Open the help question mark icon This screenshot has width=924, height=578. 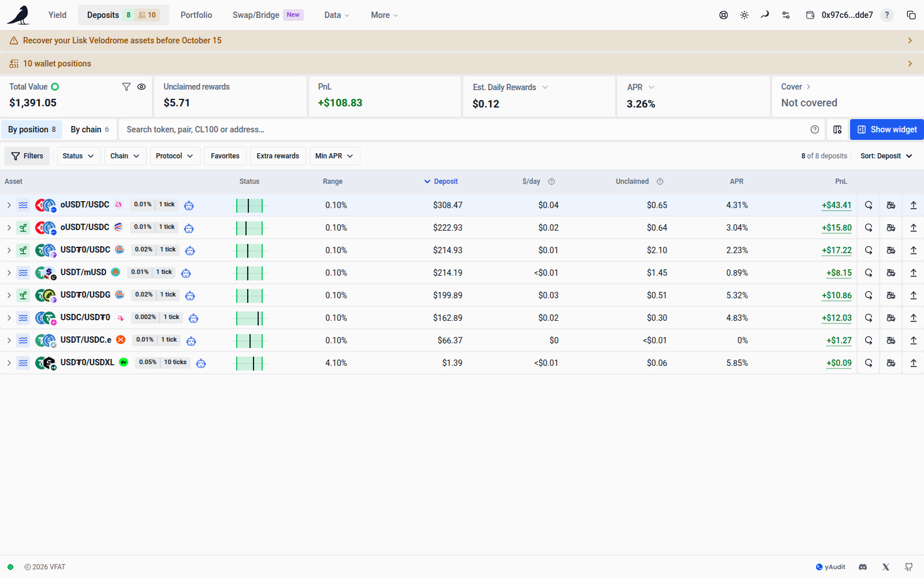(x=887, y=15)
